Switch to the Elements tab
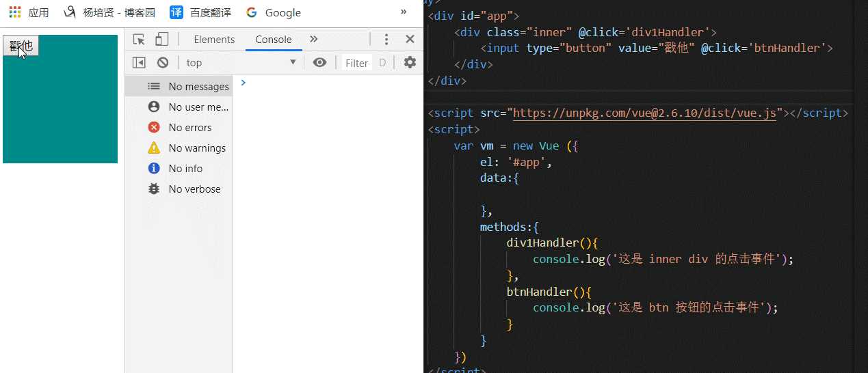Viewport: 868px width, 373px height. click(x=214, y=40)
